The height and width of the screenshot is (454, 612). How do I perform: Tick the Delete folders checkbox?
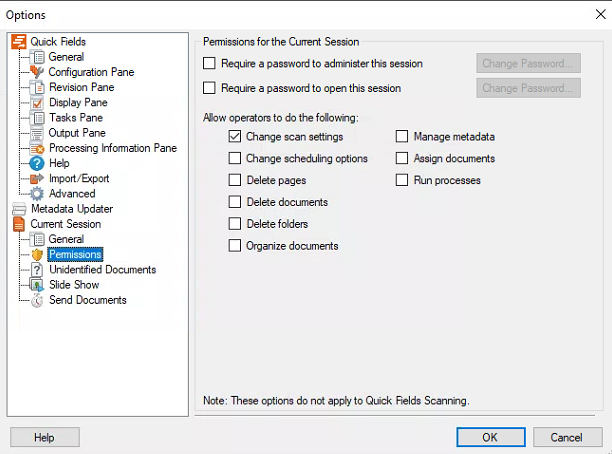(x=235, y=224)
